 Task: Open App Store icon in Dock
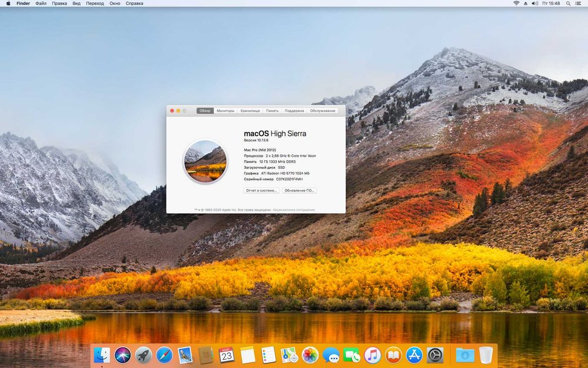coord(414,355)
